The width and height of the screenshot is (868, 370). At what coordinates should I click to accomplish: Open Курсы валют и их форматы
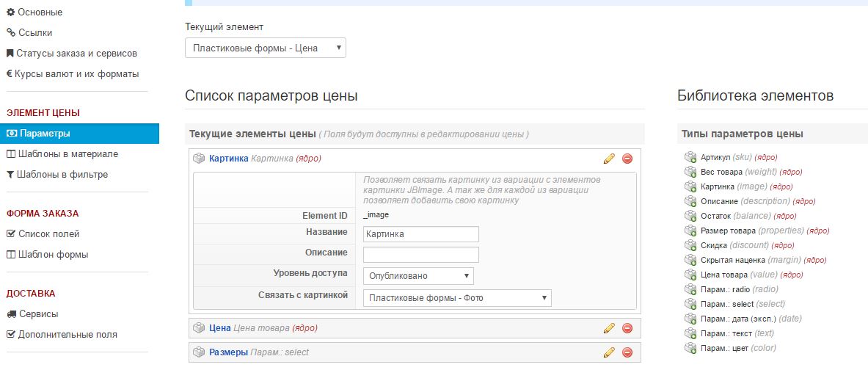click(76, 74)
